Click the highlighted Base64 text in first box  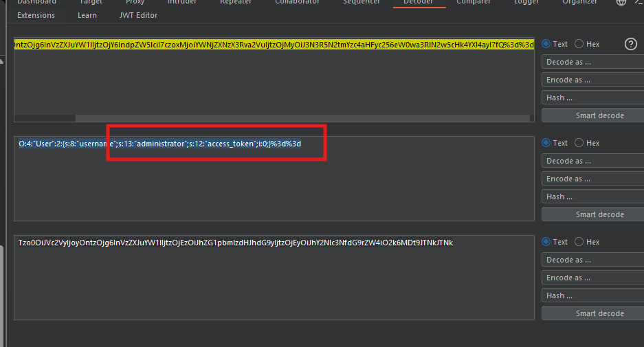274,45
